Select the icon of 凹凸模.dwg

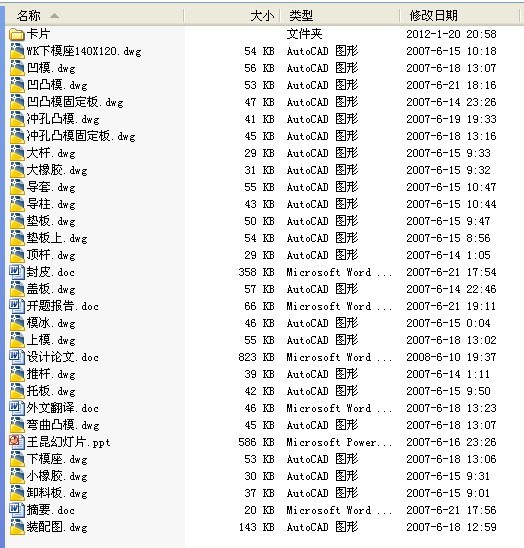(17, 85)
